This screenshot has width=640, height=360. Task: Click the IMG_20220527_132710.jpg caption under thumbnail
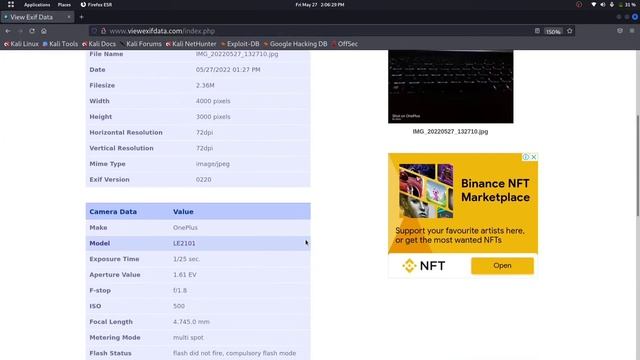(450, 131)
